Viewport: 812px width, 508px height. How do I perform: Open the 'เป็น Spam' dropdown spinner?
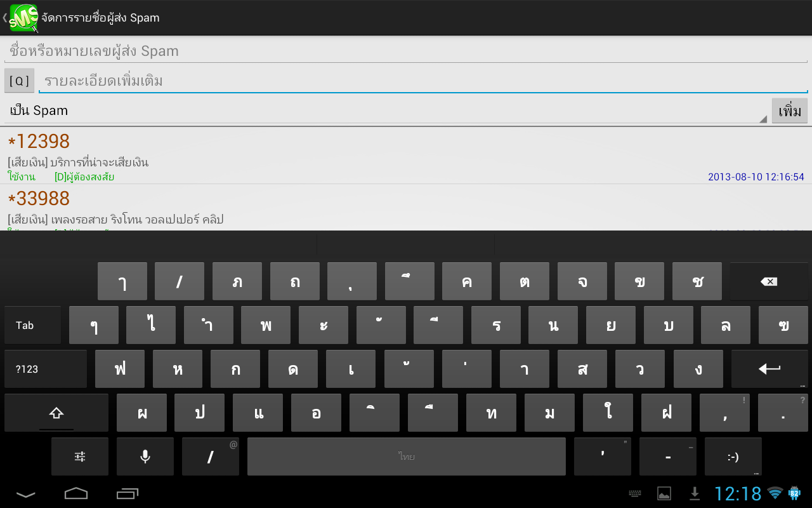pos(386,110)
